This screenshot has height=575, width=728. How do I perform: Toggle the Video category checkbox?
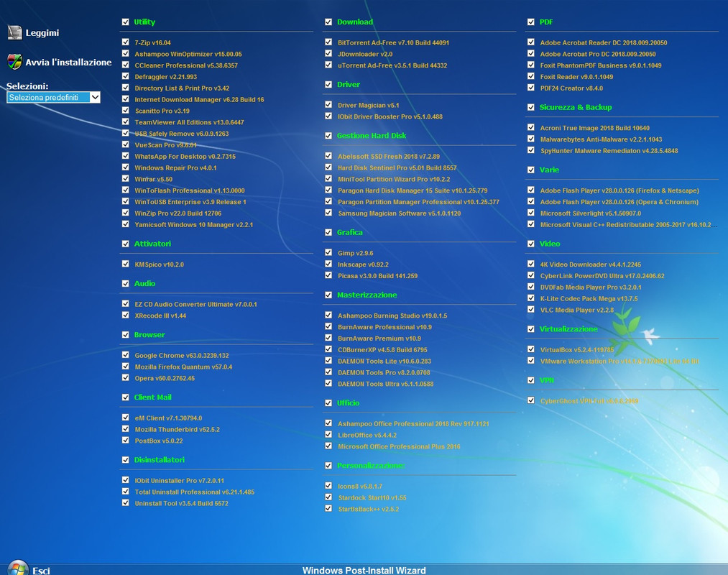tap(530, 244)
